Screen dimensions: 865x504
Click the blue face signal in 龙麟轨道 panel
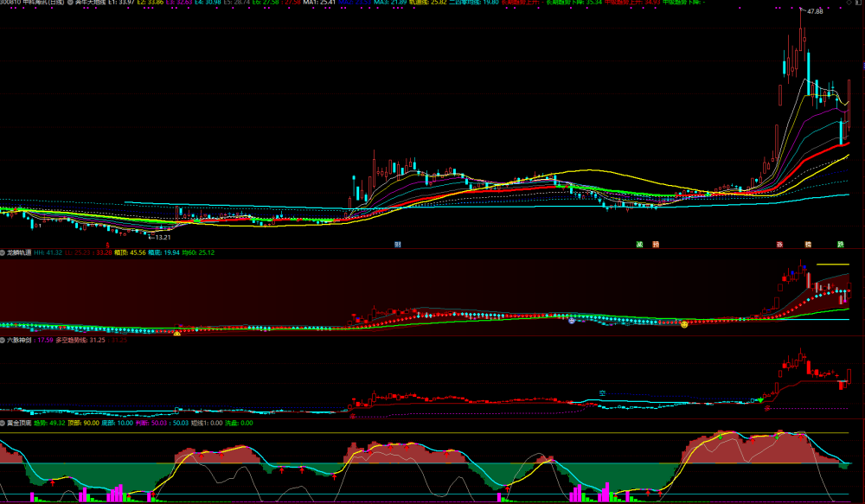[572, 320]
